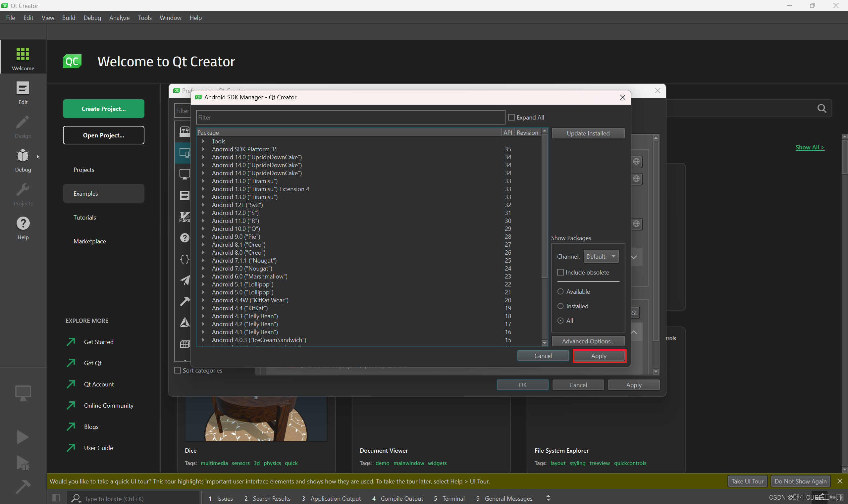Select the Available radio button
848x504 pixels.
560,291
